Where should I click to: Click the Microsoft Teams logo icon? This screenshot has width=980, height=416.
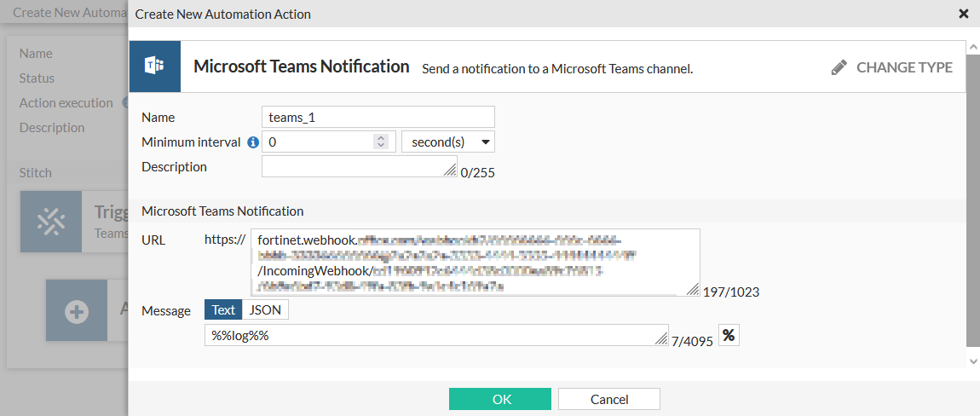click(154, 66)
